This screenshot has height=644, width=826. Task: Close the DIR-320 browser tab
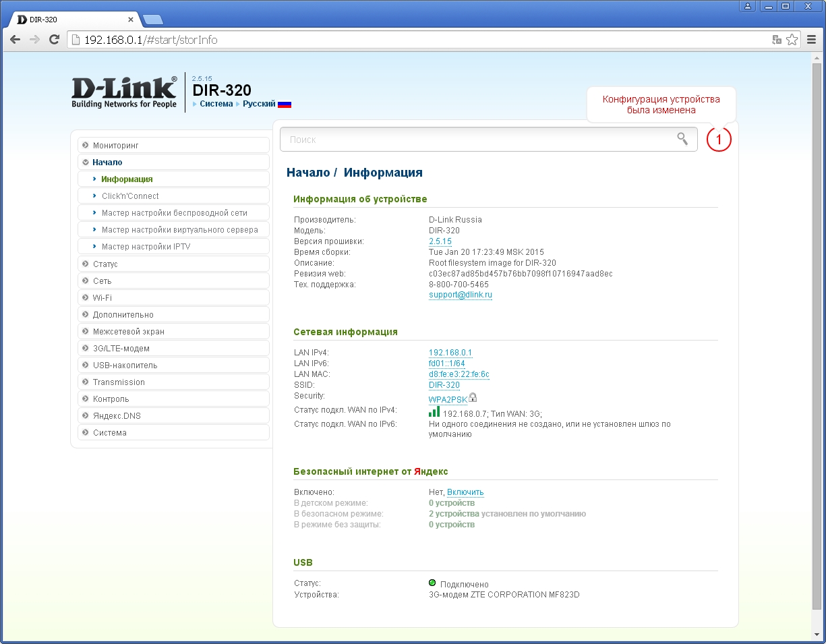pos(131,20)
